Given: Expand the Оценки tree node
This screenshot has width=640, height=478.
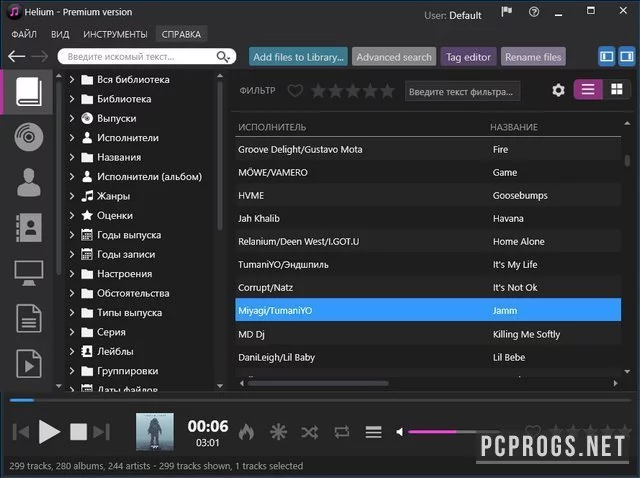Looking at the screenshot, I should [x=72, y=215].
